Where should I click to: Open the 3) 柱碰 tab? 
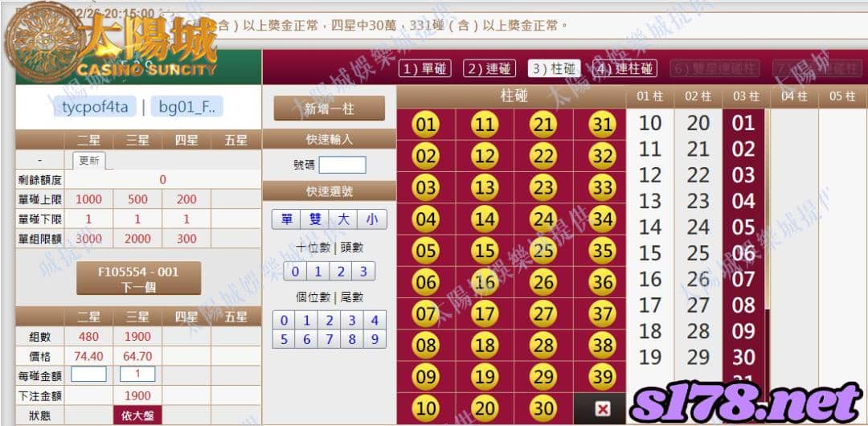pyautogui.click(x=554, y=68)
